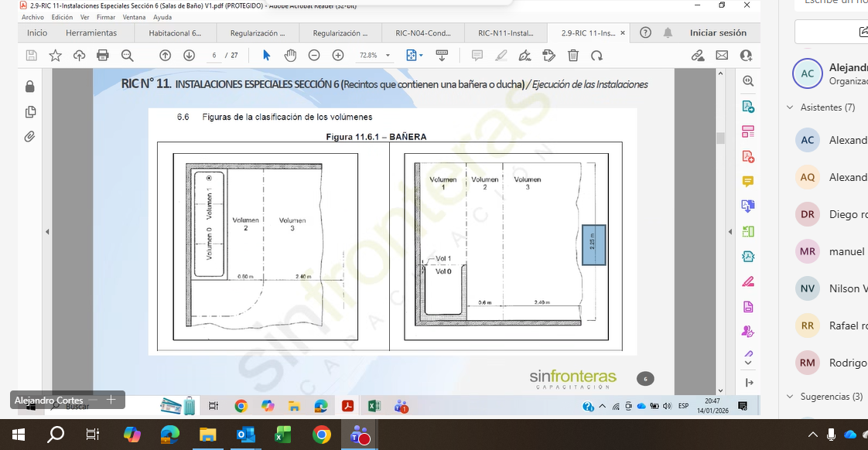Screen dimensions: 868x450
Task: Click the page number input field
Action: [x=214, y=56]
